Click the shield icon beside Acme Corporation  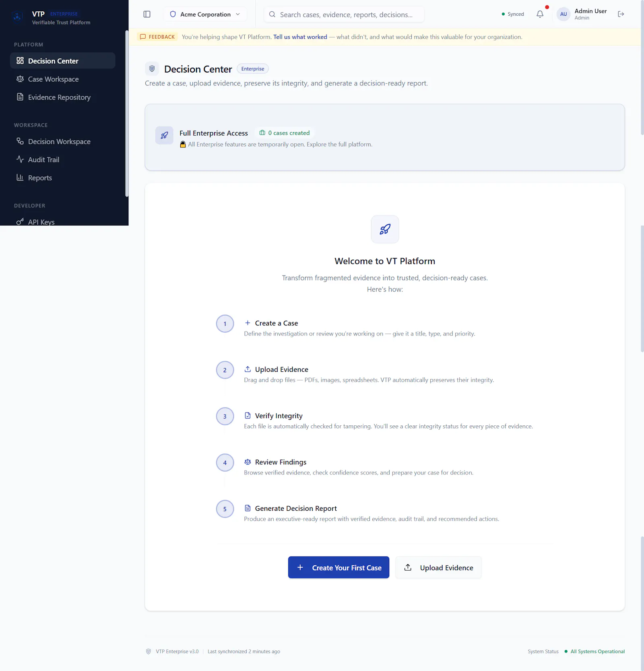[x=173, y=14]
